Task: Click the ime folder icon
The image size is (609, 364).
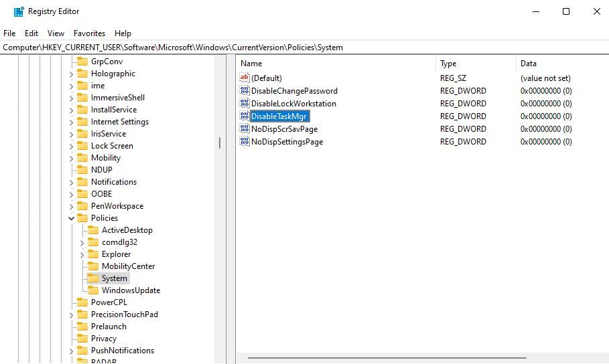Action: pos(82,86)
